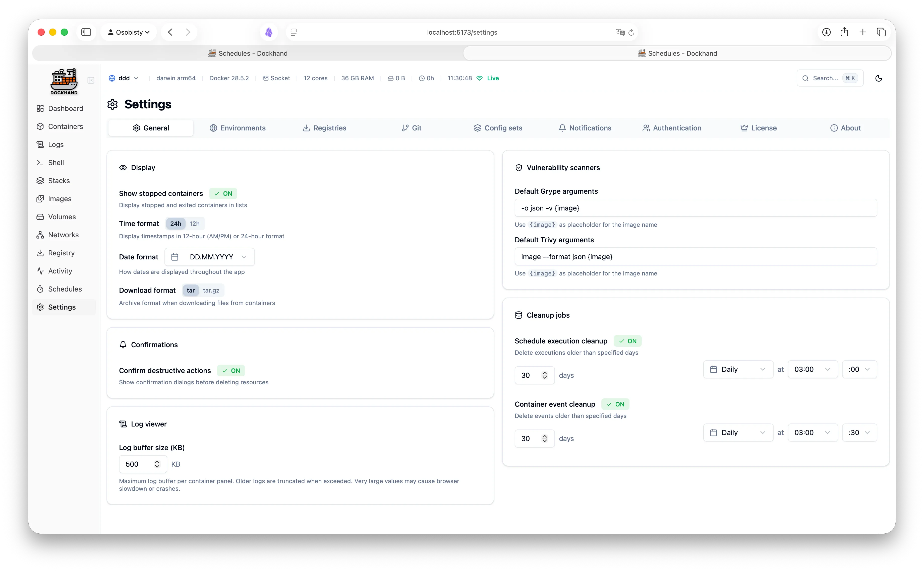Toggle dark mode moon icon
The height and width of the screenshot is (571, 924).
click(x=879, y=78)
